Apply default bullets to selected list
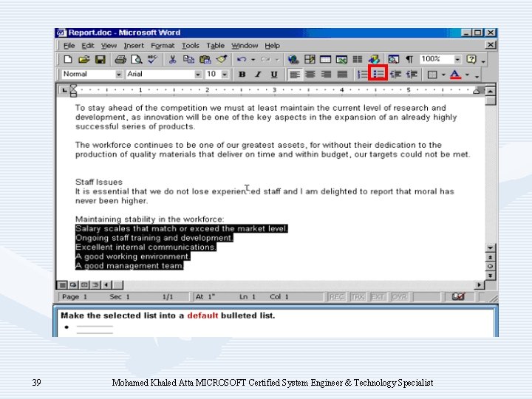 tap(378, 74)
